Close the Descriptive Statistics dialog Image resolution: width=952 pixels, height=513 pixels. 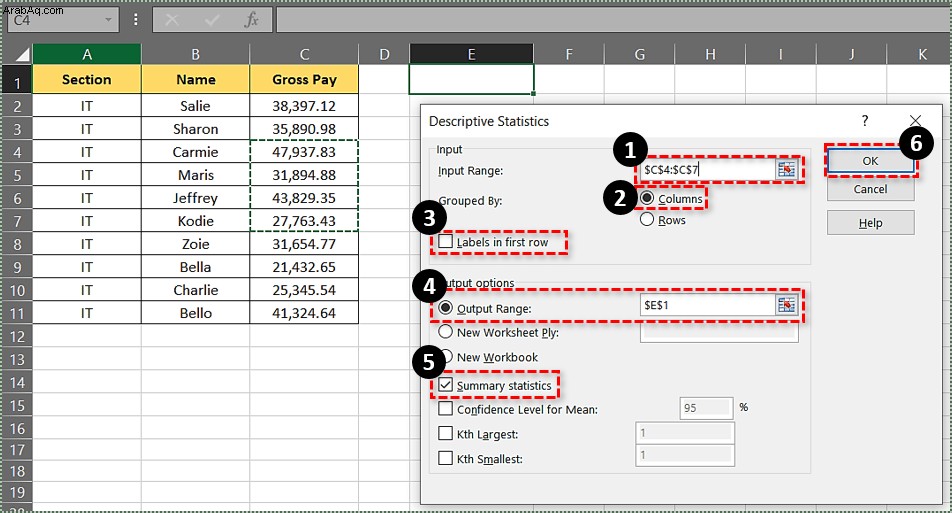[x=915, y=120]
